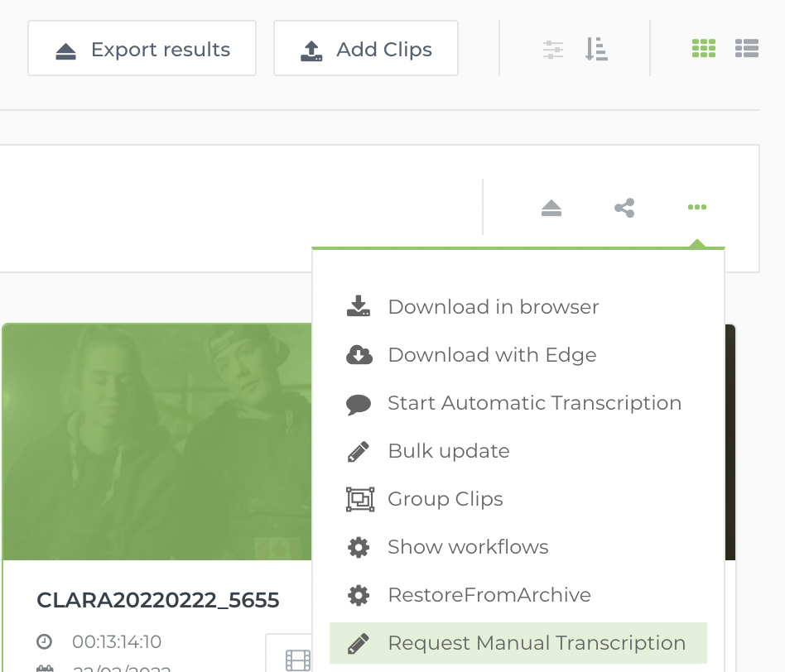This screenshot has width=785, height=672.
Task: Select the CLARA20220222_5655 clip thumbnail
Action: click(157, 441)
